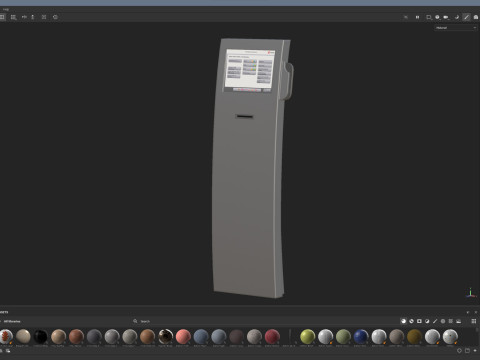The width and height of the screenshot is (480, 360).
Task: Select the bright red material sphere
Action: (272, 336)
